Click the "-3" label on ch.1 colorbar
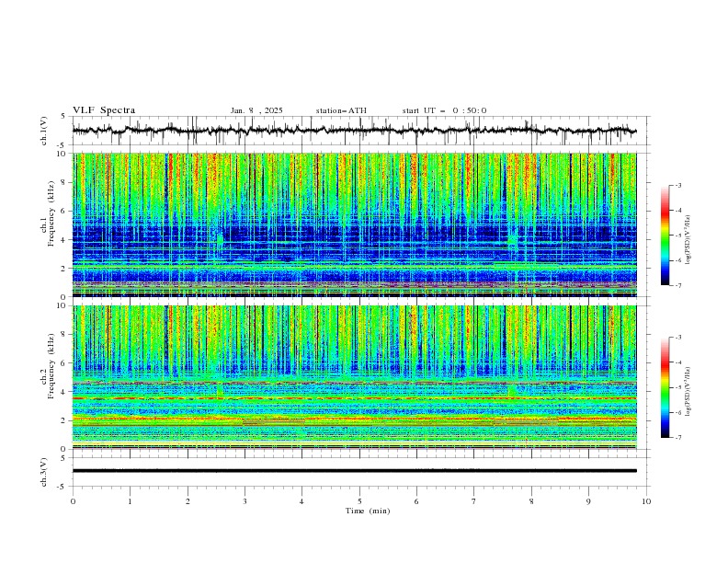 [x=677, y=186]
